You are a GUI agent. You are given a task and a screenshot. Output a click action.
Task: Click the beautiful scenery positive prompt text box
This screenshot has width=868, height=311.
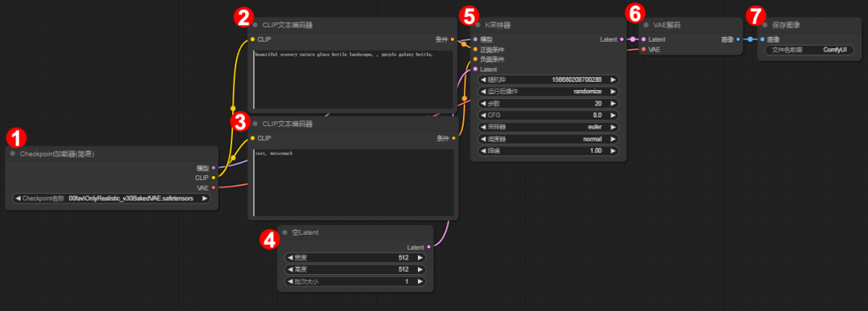(x=353, y=80)
